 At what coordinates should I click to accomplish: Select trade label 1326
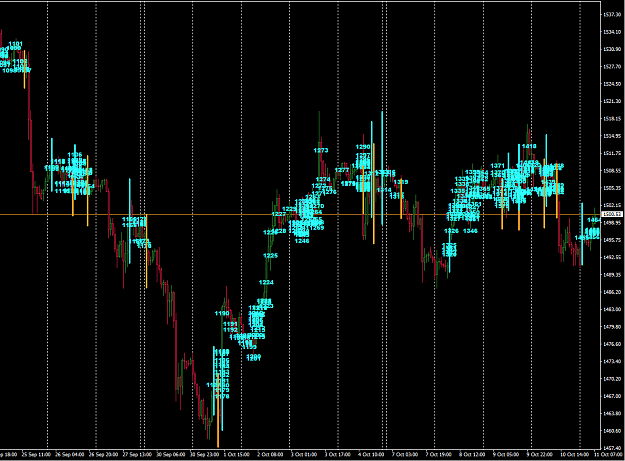(451, 231)
